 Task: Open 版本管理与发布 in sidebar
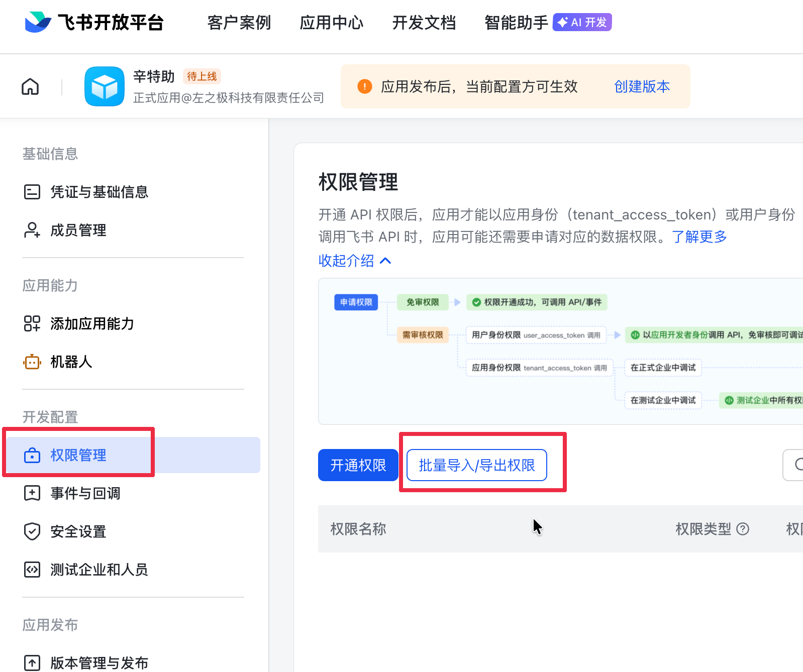(99, 662)
